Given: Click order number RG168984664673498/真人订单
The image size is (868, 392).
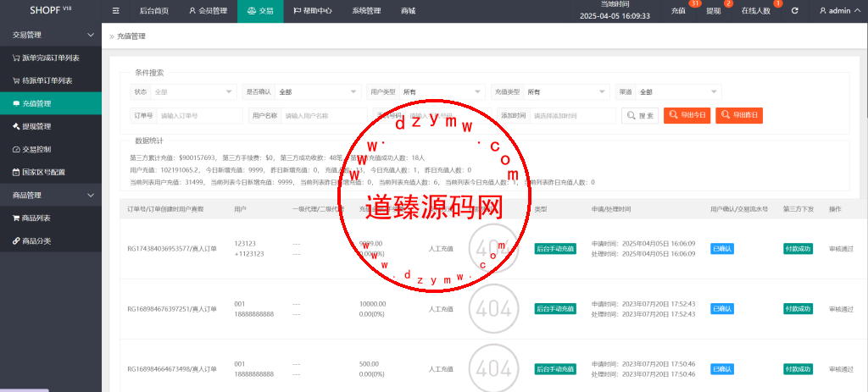Looking at the screenshot, I should click(172, 369).
